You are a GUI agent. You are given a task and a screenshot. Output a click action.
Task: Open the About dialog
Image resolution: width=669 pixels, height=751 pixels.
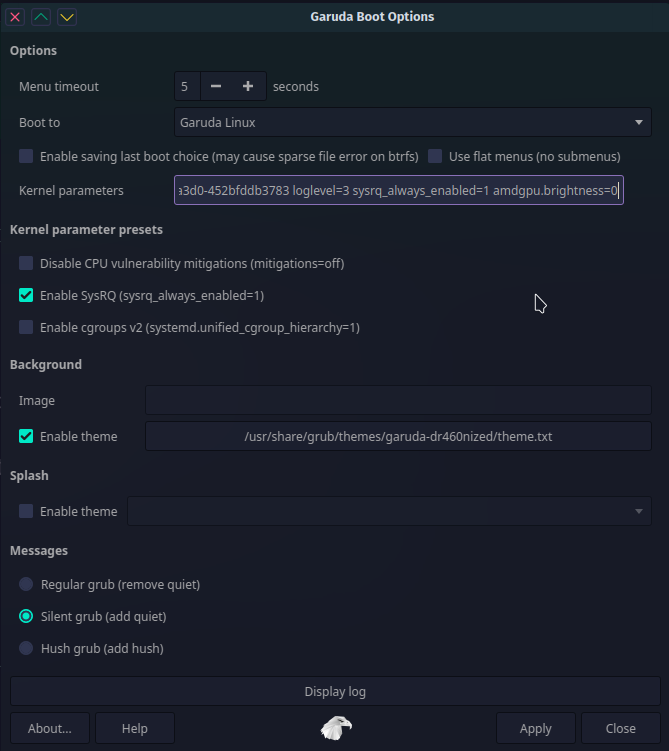coord(49,728)
